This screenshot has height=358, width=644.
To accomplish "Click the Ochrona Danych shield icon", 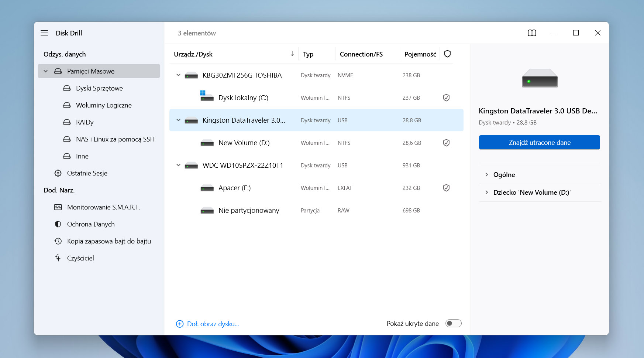I will [58, 224].
